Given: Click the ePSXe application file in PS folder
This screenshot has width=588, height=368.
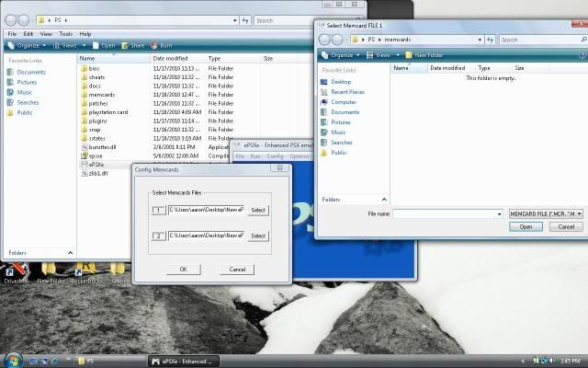Looking at the screenshot, I should point(96,164).
